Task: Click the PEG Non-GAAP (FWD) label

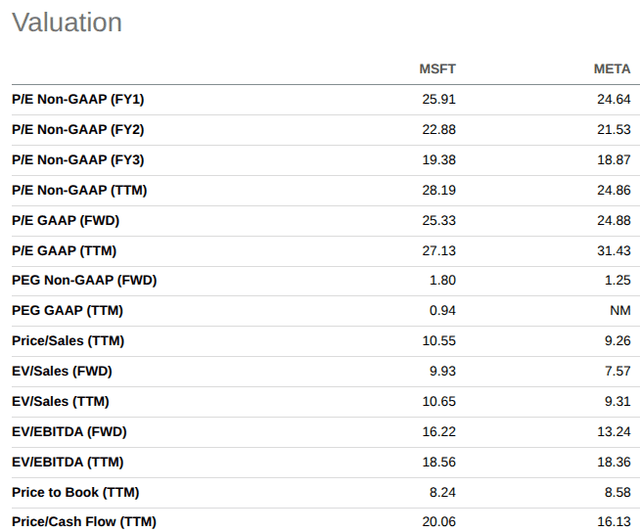Action: pos(84,280)
